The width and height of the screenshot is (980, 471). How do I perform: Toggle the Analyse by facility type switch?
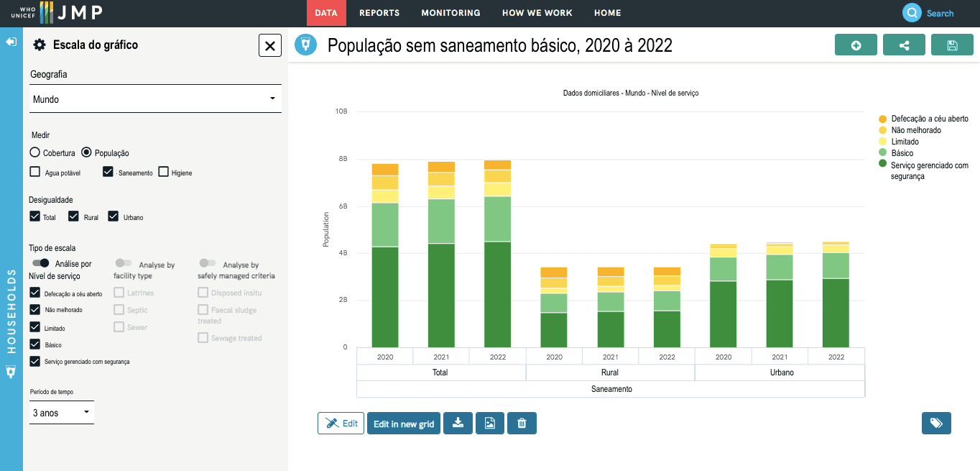click(124, 264)
